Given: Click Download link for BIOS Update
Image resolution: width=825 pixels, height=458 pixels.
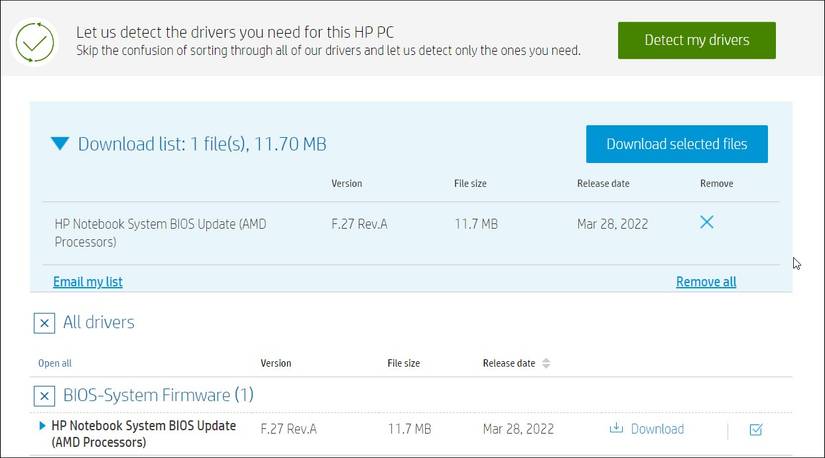Looking at the screenshot, I should (657, 429).
